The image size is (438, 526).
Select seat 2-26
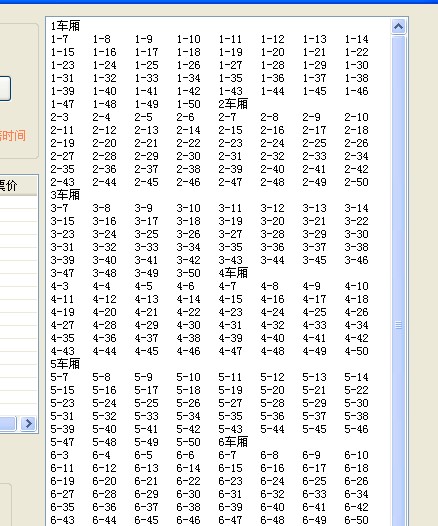click(356, 143)
